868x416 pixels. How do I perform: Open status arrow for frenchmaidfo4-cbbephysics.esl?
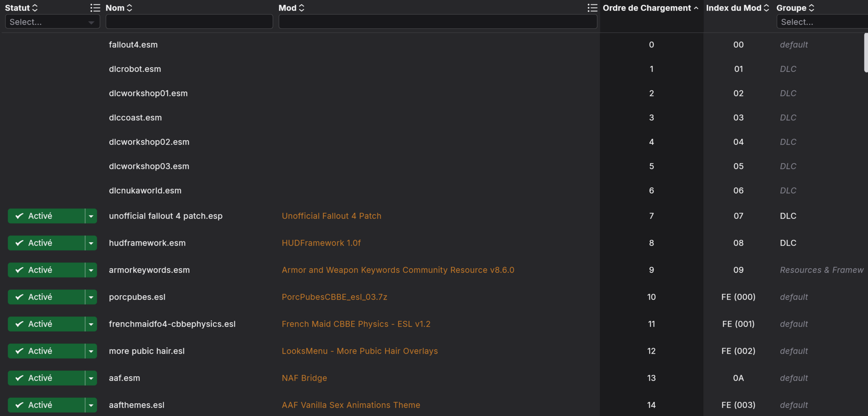pos(91,324)
